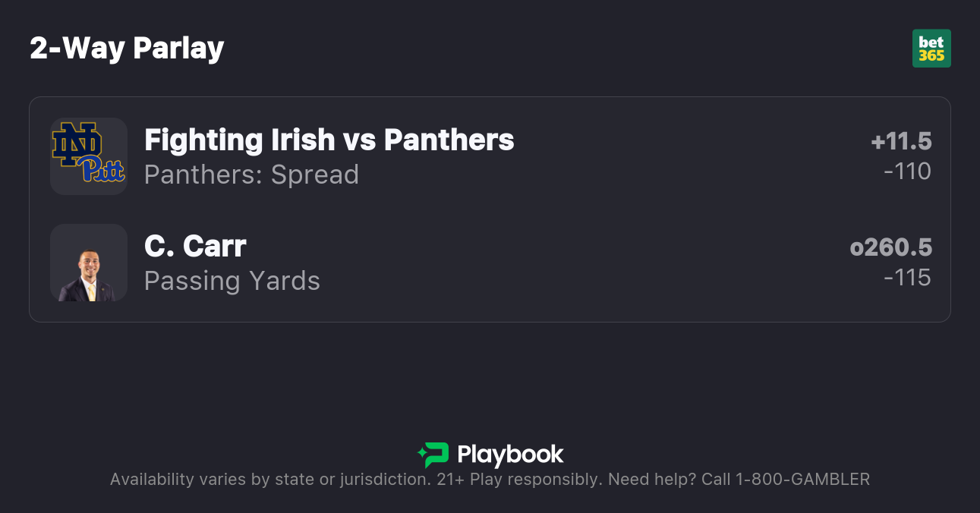
Task: Click the Notre Dame ND logo
Action: tap(76, 142)
